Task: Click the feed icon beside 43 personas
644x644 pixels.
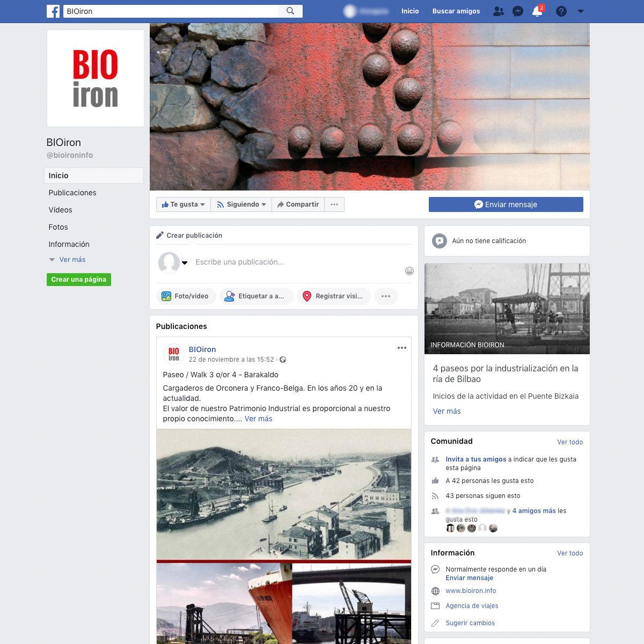Action: point(435,496)
